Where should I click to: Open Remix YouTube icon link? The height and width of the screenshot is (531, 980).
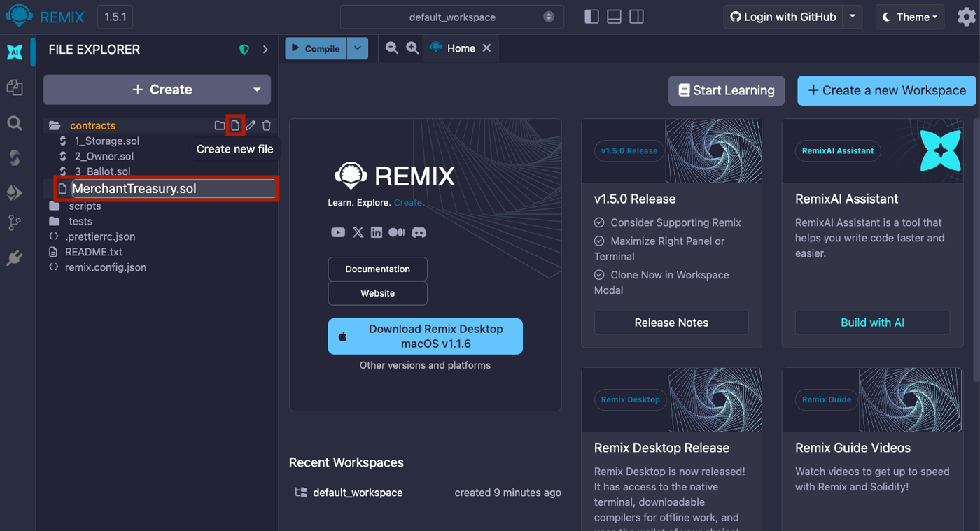point(338,232)
